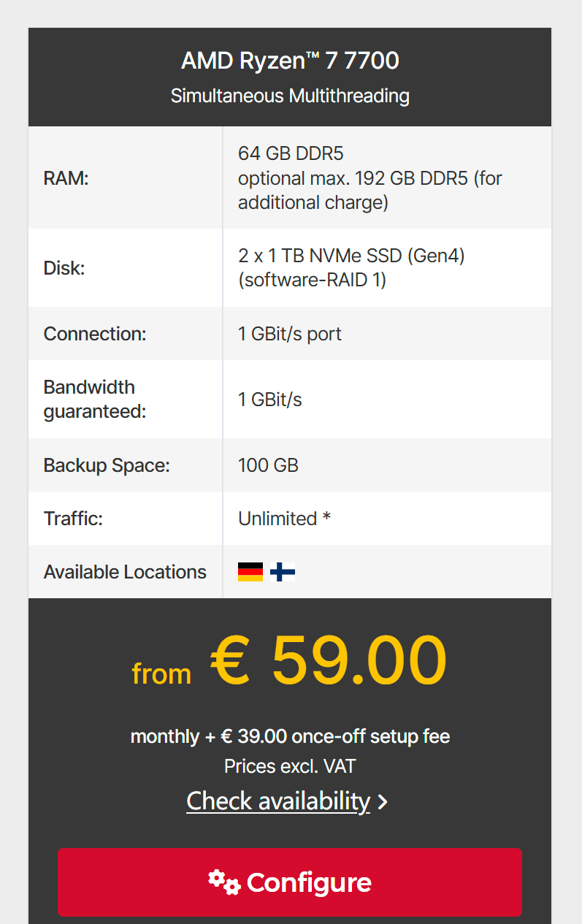Click the Finnish flag location icon

click(x=283, y=572)
